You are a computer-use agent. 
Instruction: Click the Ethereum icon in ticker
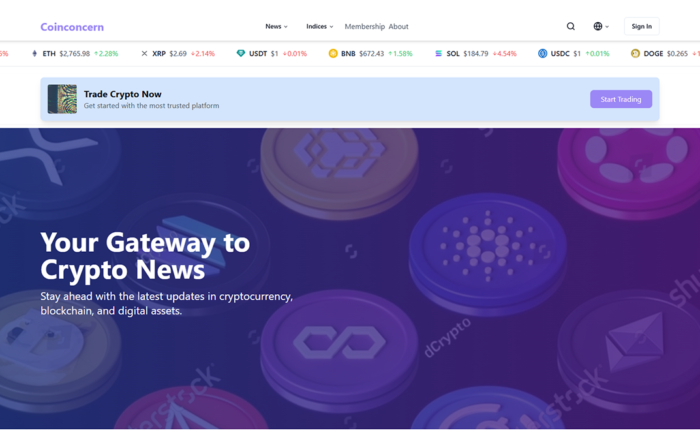click(34, 53)
